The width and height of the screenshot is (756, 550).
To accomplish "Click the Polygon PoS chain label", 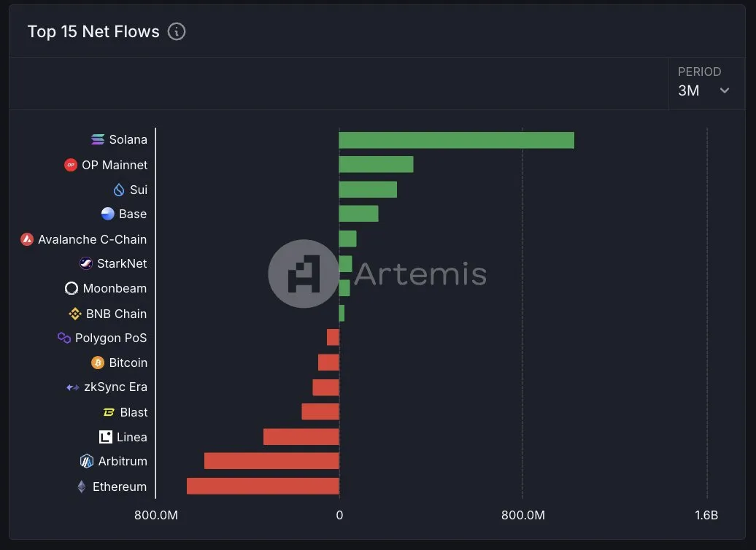I will tap(111, 338).
